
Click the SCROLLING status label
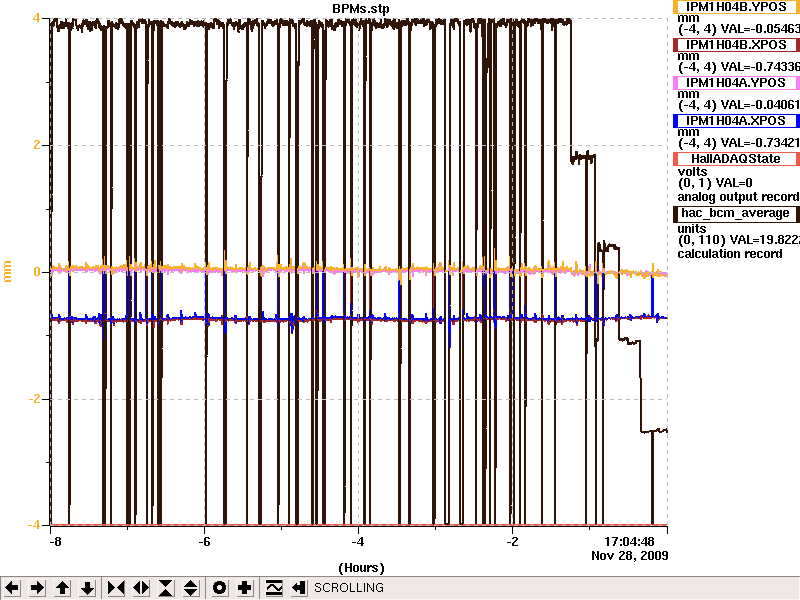(x=349, y=588)
